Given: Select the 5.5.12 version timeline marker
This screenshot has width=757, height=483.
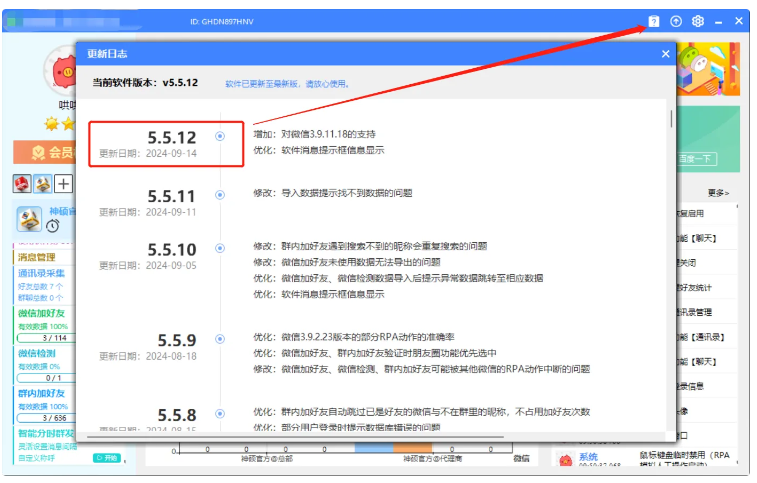Looking at the screenshot, I should tap(220, 136).
